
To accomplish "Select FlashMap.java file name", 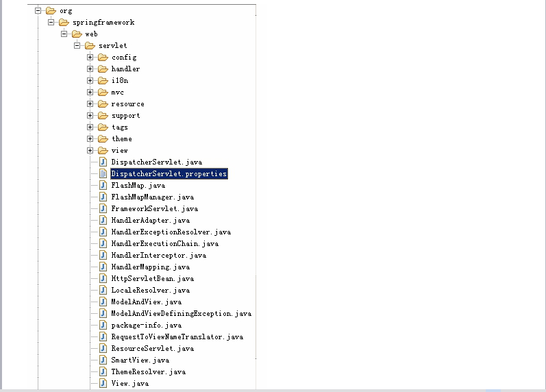I will pyautogui.click(x=138, y=185).
